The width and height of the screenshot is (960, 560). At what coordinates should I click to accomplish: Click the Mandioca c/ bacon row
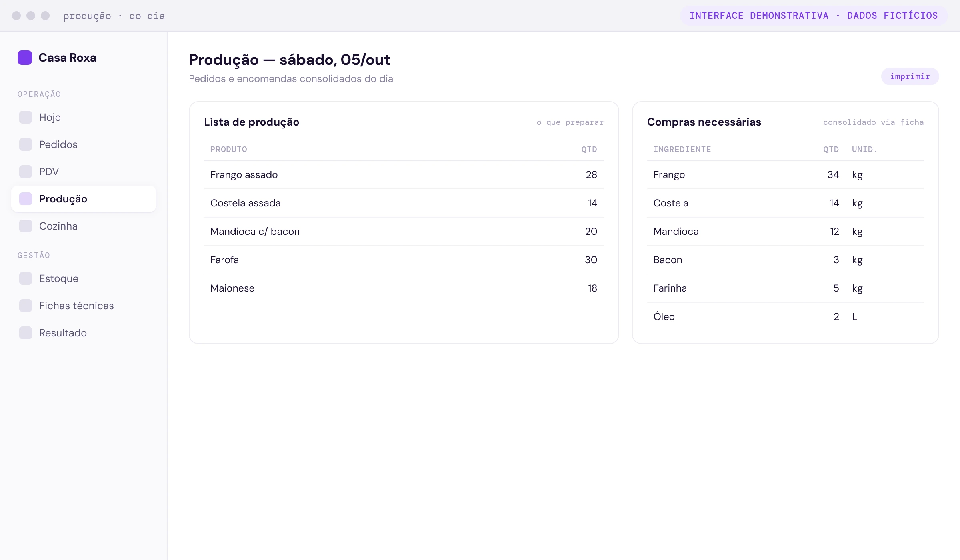404,232
